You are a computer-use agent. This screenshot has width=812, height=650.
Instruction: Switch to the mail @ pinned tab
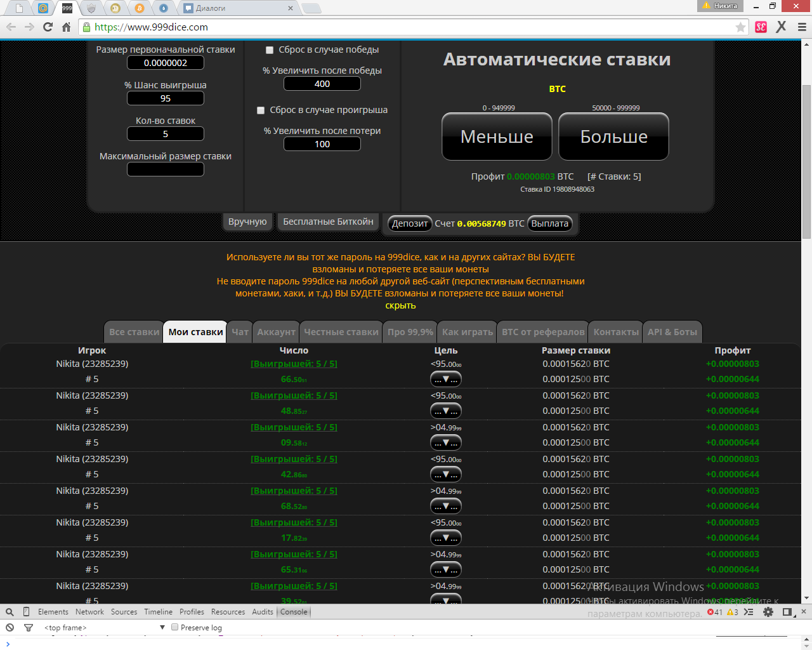[43, 8]
